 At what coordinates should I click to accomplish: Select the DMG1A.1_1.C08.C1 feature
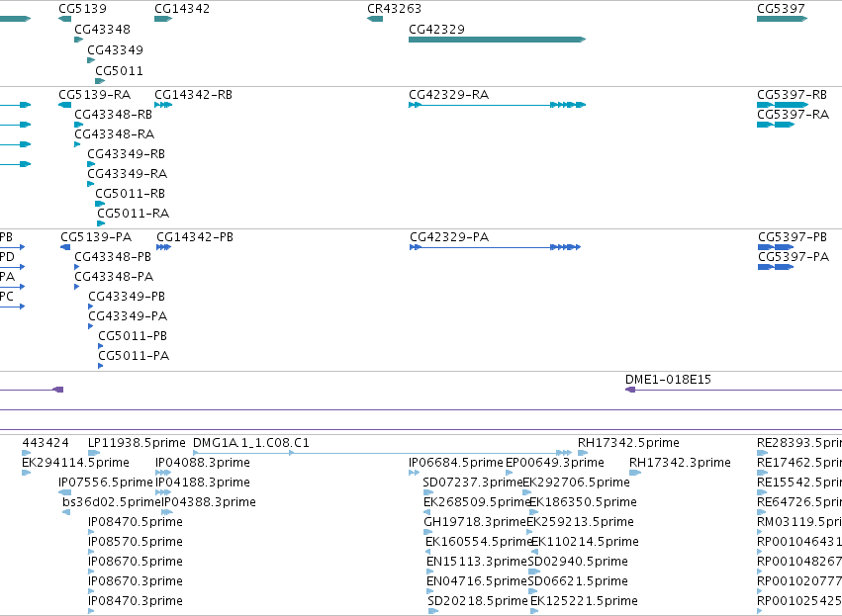pyautogui.click(x=382, y=453)
